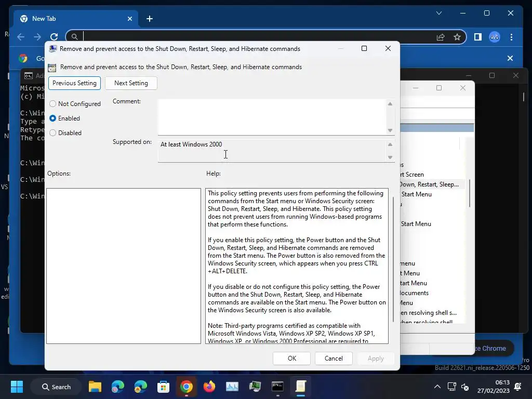Image resolution: width=532 pixels, height=399 pixels.
Task: Close the New Tab in Chrome
Action: 129,19
